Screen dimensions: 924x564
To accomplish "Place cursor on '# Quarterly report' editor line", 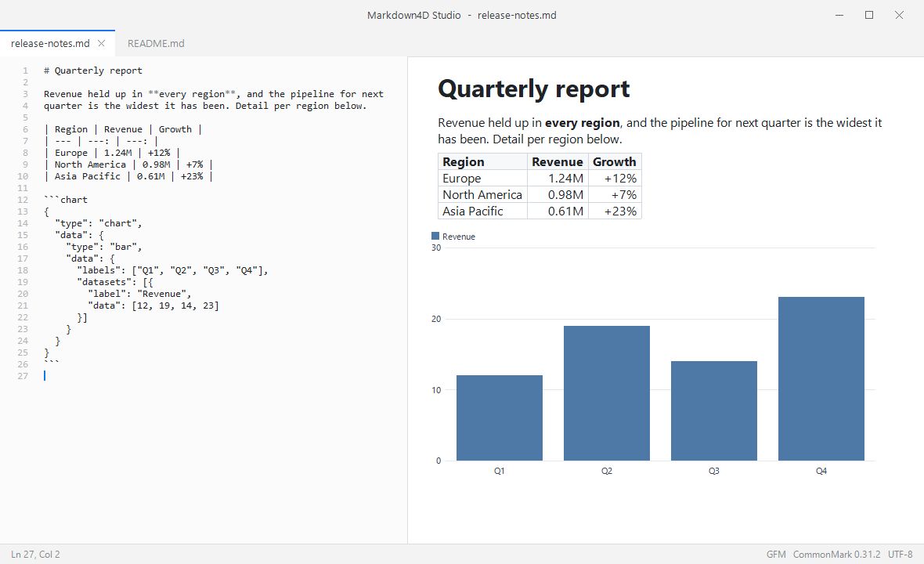I will [x=93, y=70].
